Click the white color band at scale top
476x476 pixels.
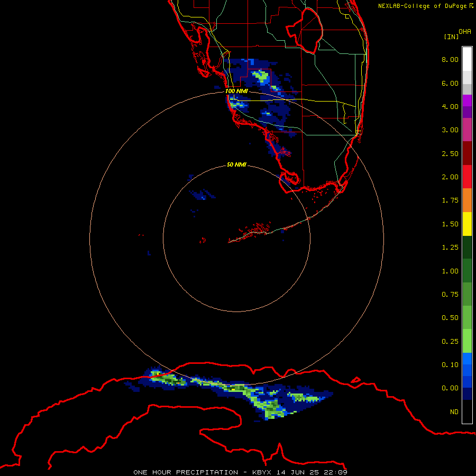point(467,59)
